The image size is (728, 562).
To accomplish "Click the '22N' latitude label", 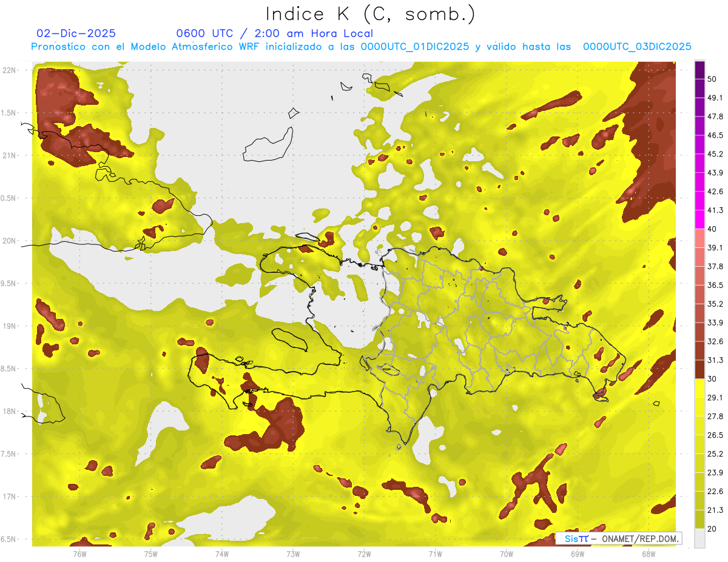I will (x=8, y=70).
